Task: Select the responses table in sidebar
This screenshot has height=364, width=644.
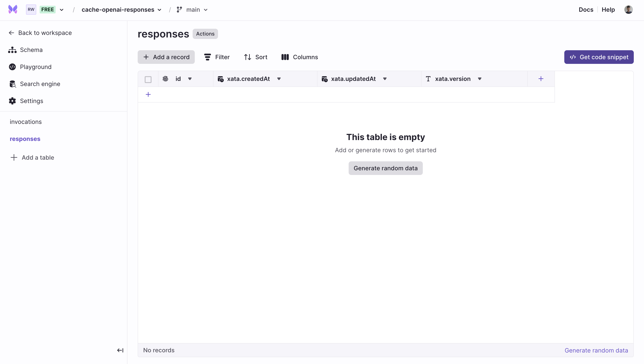Action: pyautogui.click(x=25, y=139)
